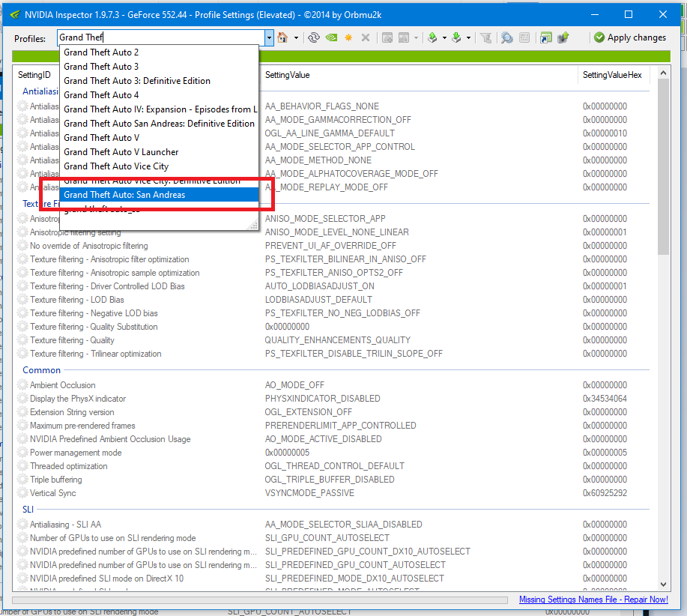Viewport: 687px width, 616px height.
Task: Restore NVIDIA defaults using the green NVIDIA logo icon
Action: [x=331, y=37]
